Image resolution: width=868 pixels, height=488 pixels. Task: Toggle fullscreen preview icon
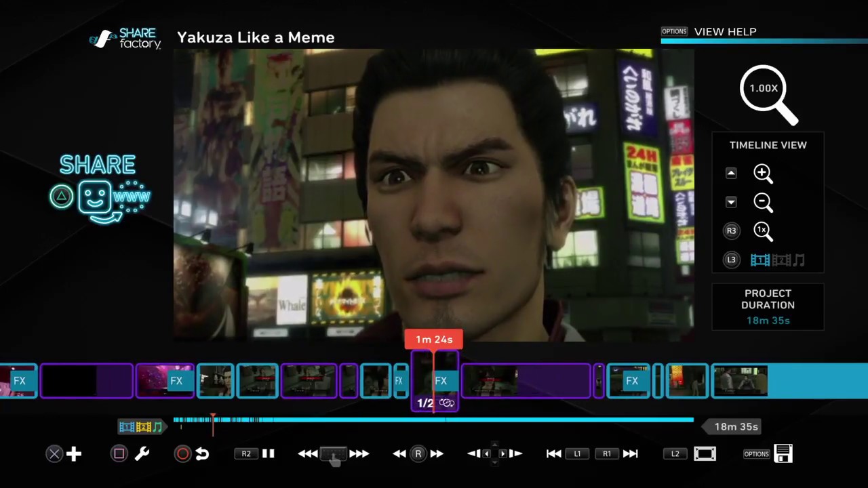point(705,454)
